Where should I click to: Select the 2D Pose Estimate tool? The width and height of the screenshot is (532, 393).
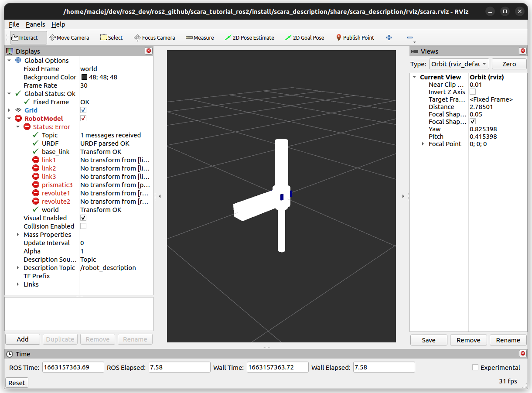pos(249,38)
